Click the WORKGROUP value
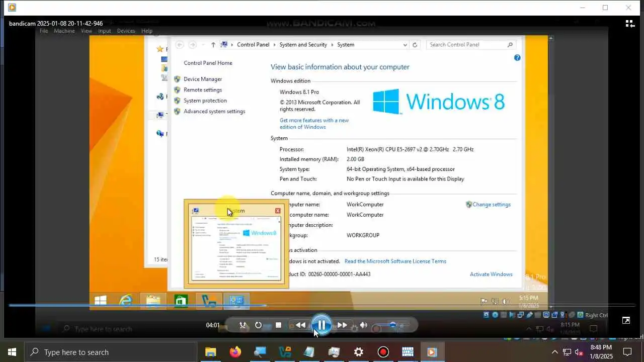 (363, 235)
